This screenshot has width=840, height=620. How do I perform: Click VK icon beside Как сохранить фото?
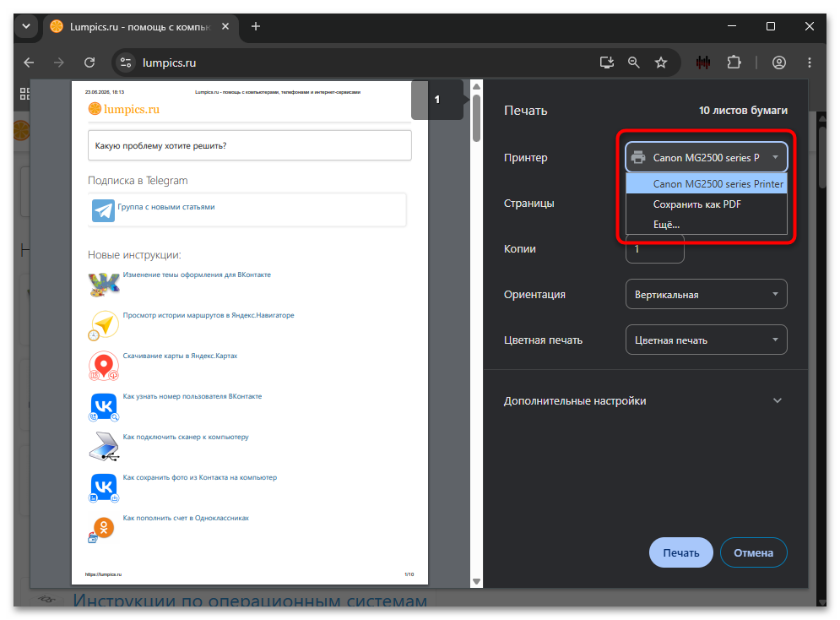point(103,487)
